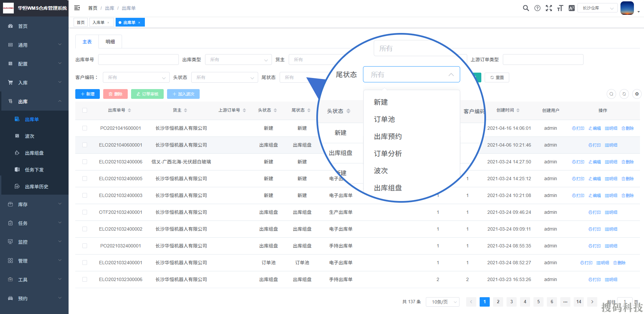
Task: Go to 首页 in the sidebar
Action: point(34,26)
